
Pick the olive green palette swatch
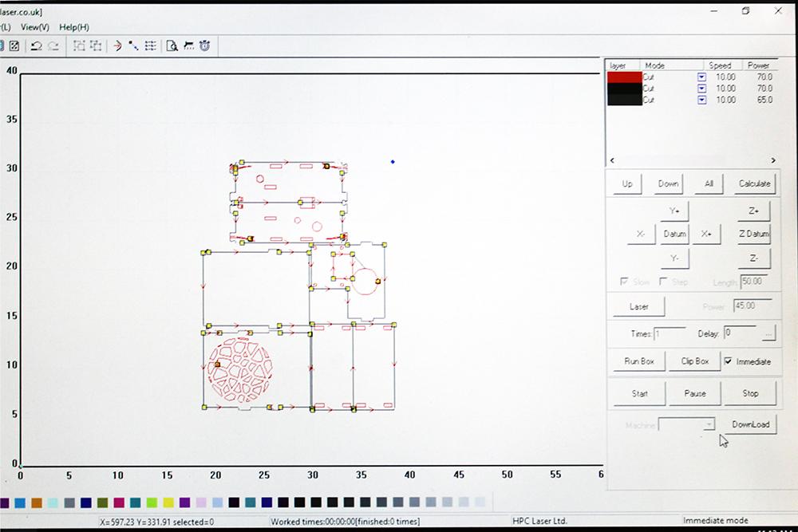click(102, 503)
